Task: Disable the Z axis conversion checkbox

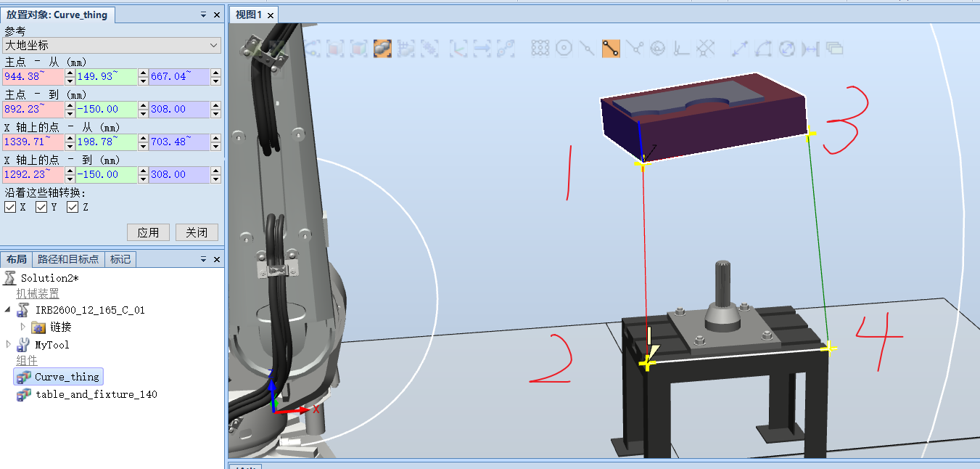Action: (73, 207)
